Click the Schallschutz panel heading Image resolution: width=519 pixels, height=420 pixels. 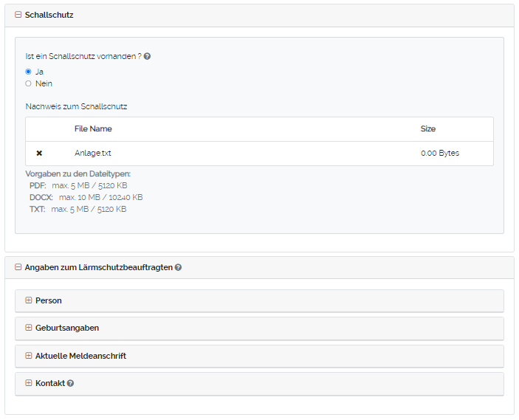[49, 15]
